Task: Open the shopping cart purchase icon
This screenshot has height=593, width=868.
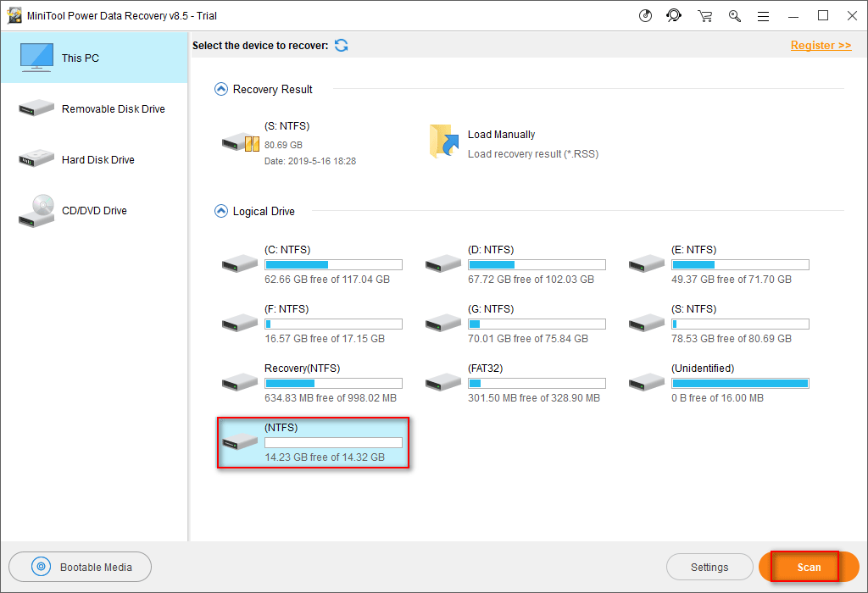Action: coord(704,16)
